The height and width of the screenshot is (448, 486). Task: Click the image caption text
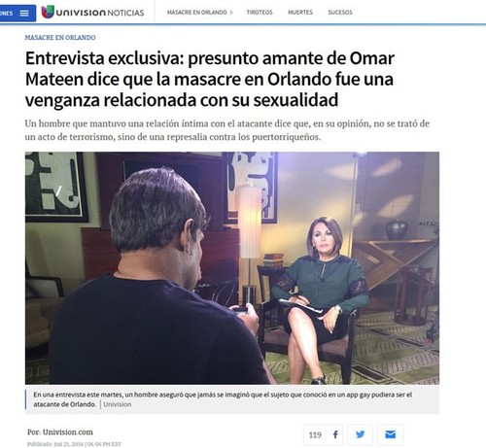coord(223,399)
